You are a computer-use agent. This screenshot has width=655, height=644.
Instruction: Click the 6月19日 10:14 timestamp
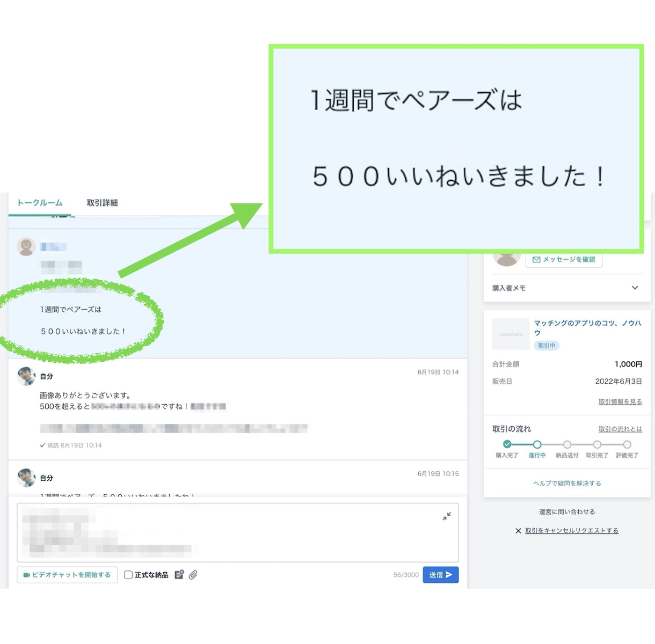pos(438,372)
